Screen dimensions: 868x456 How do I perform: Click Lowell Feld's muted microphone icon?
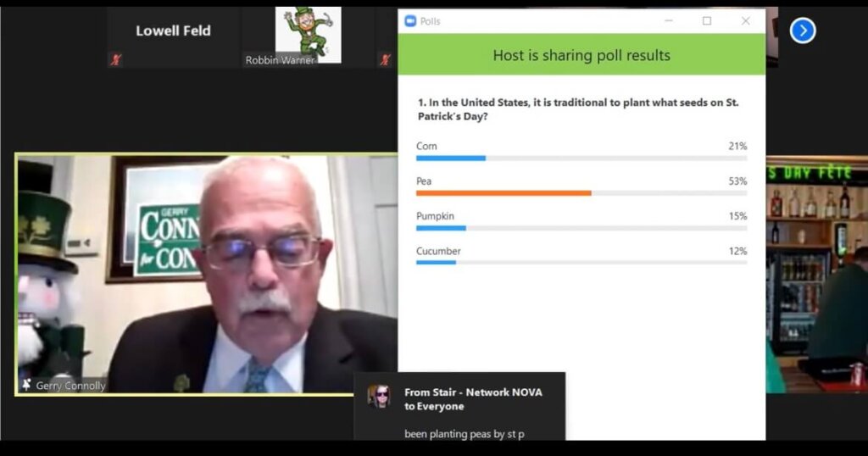point(115,59)
